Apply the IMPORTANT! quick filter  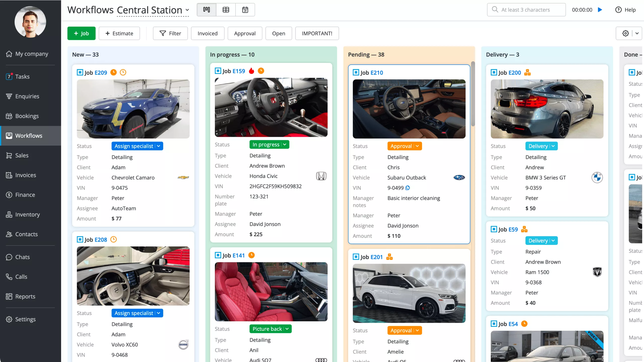pyautogui.click(x=317, y=33)
